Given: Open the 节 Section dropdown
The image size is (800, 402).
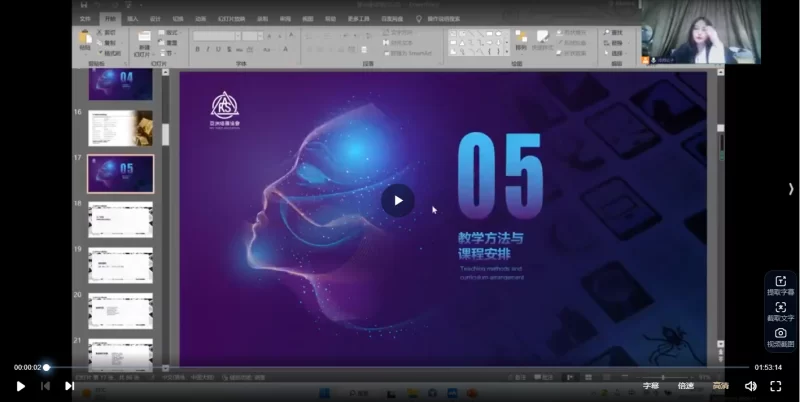Looking at the screenshot, I should pyautogui.click(x=168, y=53).
